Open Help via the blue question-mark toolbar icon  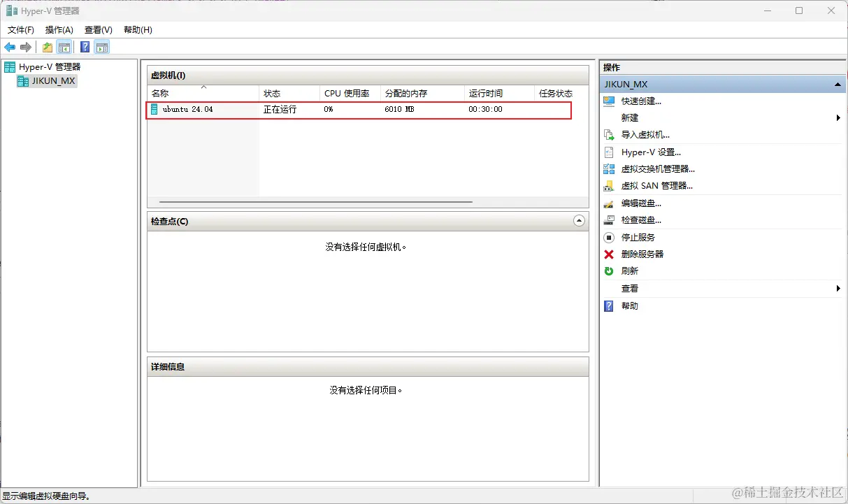[x=85, y=48]
